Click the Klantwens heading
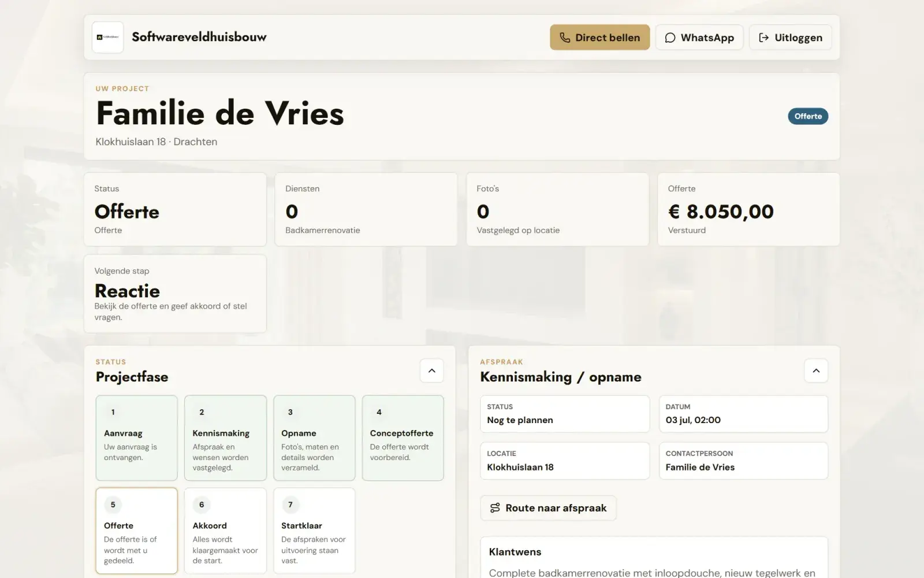Viewport: 924px width, 578px height. coord(515,552)
